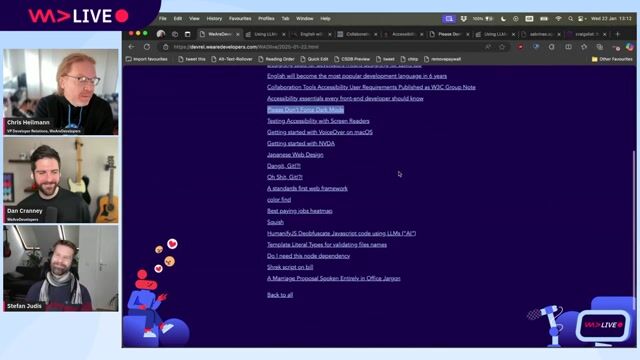Open Spotlight search magnifier icon
This screenshot has width=640, height=360.
[570, 19]
